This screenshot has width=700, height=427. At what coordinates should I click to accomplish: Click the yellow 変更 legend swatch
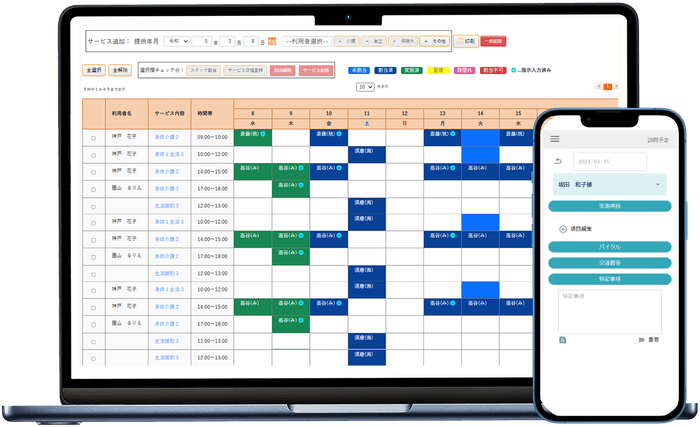(x=436, y=70)
